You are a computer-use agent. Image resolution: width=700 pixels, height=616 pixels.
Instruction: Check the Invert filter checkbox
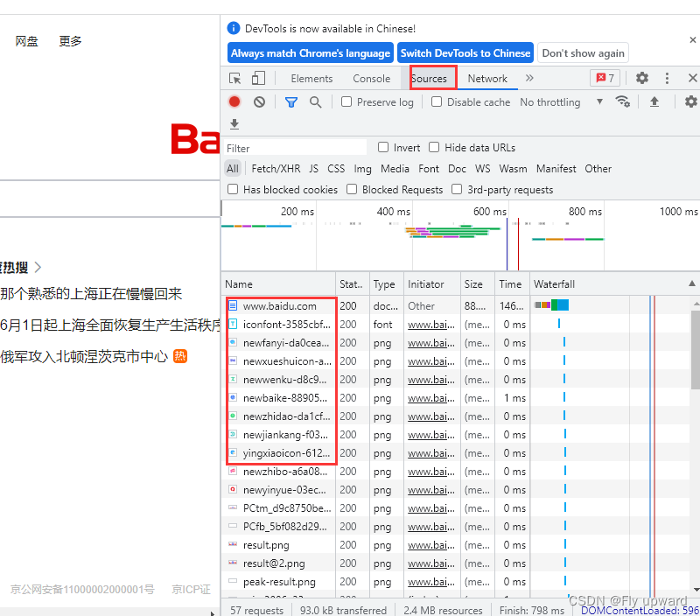[x=383, y=147]
